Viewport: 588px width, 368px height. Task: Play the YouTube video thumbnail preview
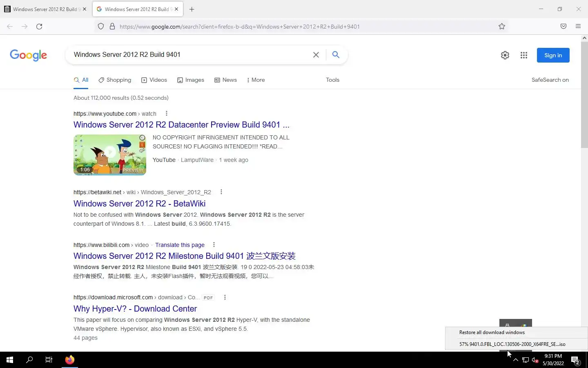[110, 155]
